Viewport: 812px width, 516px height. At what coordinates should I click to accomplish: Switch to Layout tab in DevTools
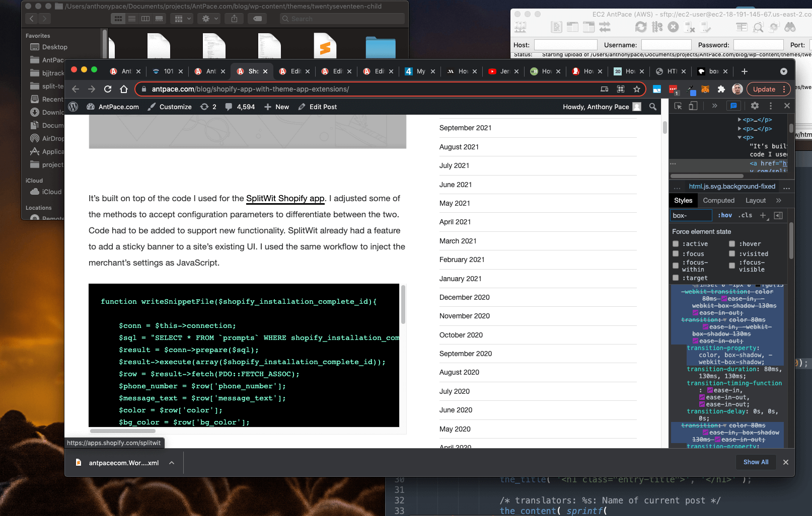755,200
